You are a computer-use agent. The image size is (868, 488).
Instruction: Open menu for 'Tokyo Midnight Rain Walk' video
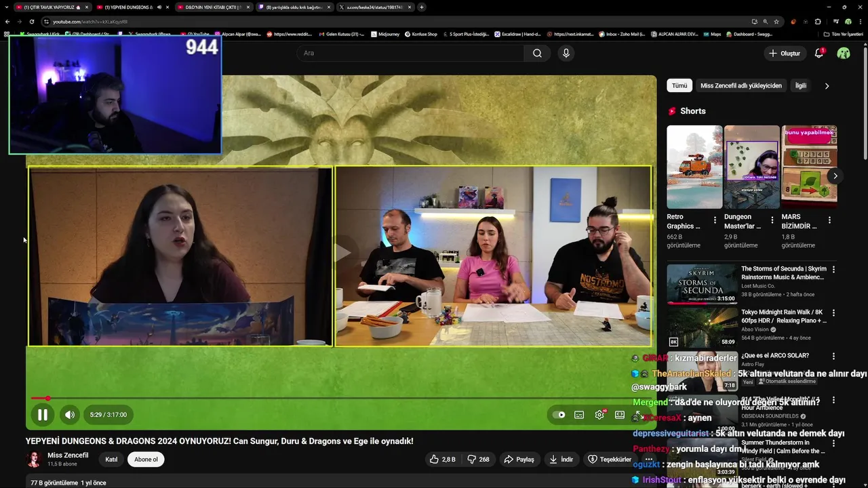pos(833,312)
